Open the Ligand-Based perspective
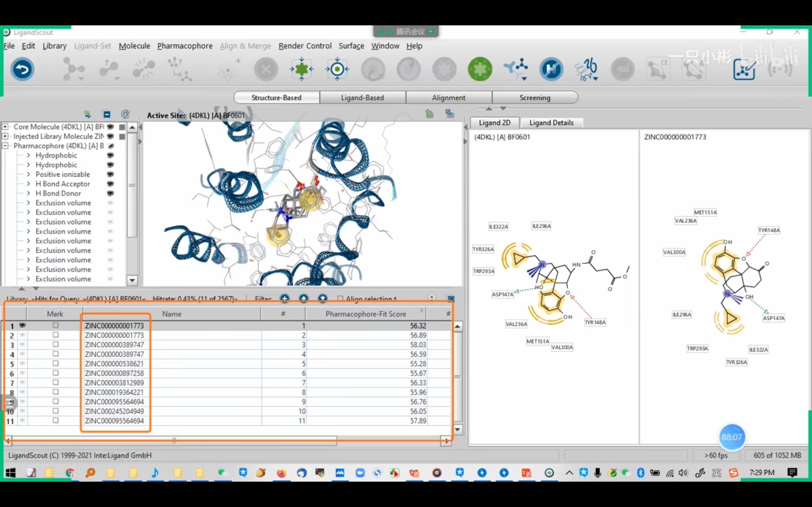 click(362, 98)
